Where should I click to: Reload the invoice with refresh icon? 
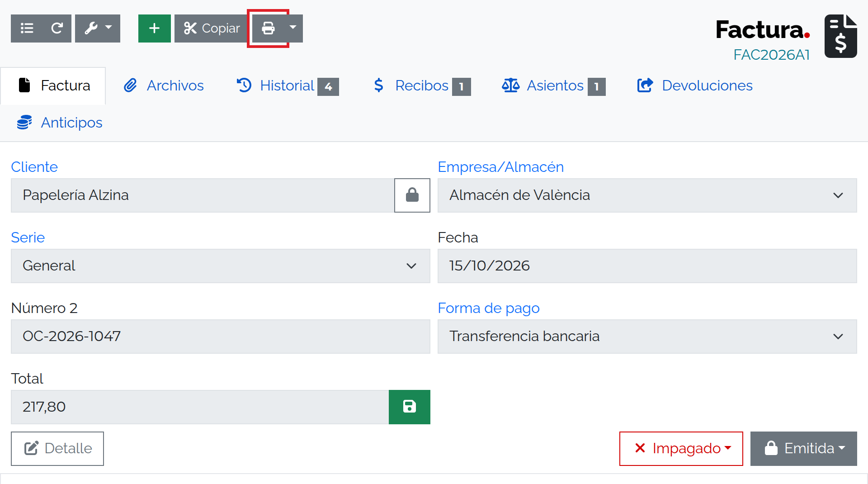(x=57, y=28)
